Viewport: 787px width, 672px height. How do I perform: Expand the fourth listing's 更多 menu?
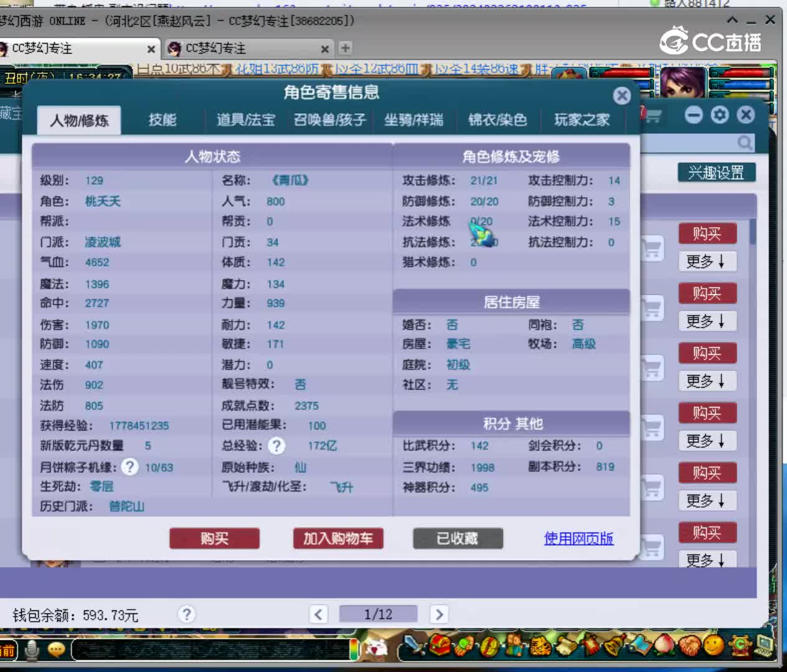click(707, 441)
